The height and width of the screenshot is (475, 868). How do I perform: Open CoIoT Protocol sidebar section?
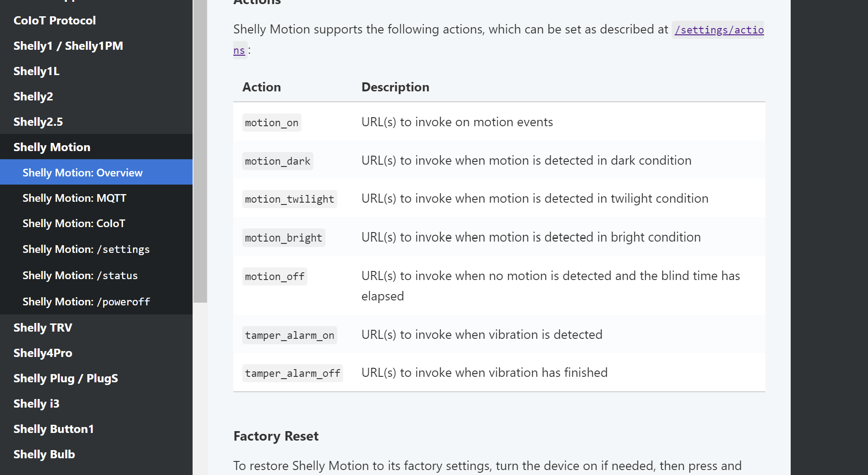click(x=55, y=20)
